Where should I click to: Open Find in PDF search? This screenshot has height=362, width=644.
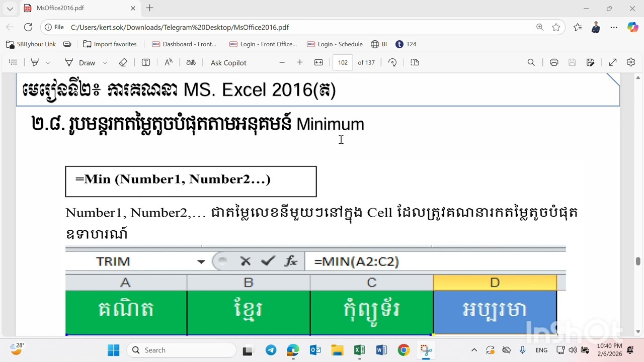(x=531, y=62)
